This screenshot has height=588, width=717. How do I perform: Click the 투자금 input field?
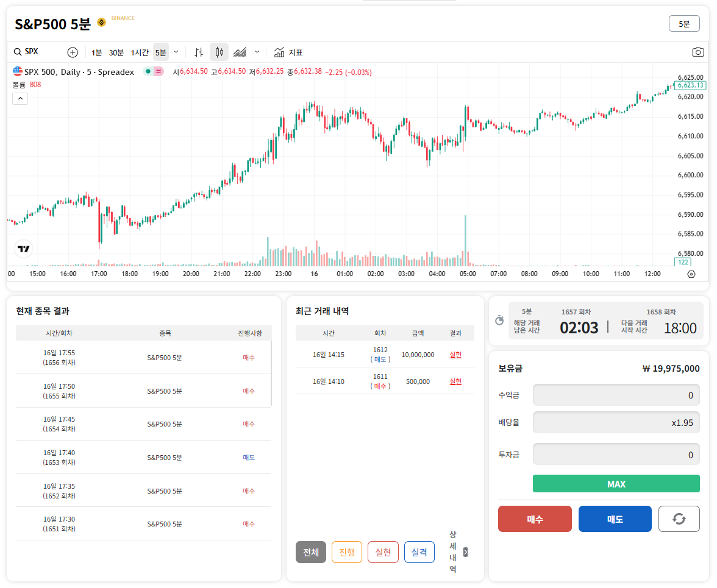pos(616,455)
